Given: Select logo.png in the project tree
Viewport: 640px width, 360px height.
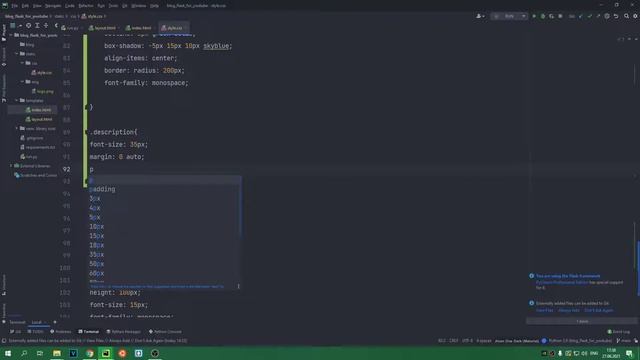Looking at the screenshot, I should (x=42, y=91).
